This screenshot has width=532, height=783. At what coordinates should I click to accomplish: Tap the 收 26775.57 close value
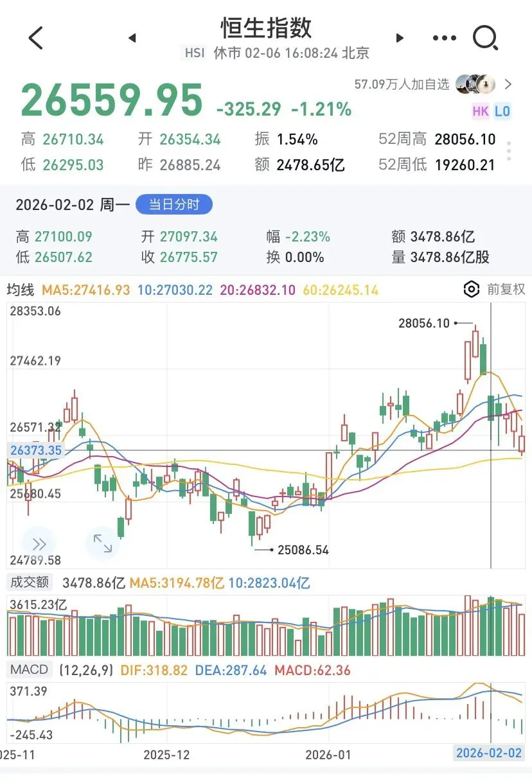point(179,258)
